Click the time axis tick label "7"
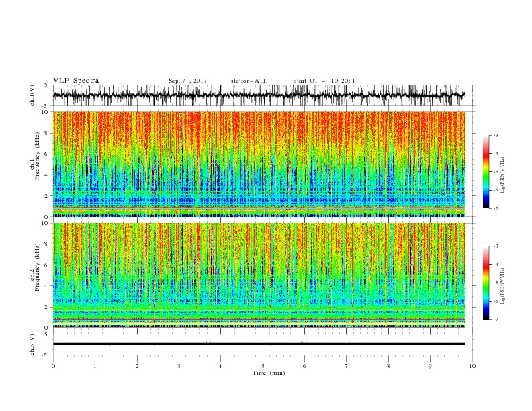Viewport: 532px width, 411px height. click(x=347, y=366)
